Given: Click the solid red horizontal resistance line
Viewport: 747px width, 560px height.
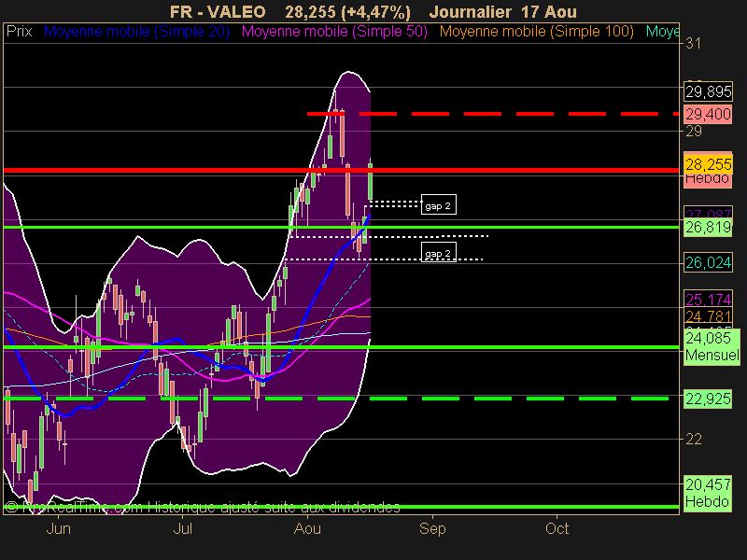Looking at the screenshot, I should [x=341, y=170].
